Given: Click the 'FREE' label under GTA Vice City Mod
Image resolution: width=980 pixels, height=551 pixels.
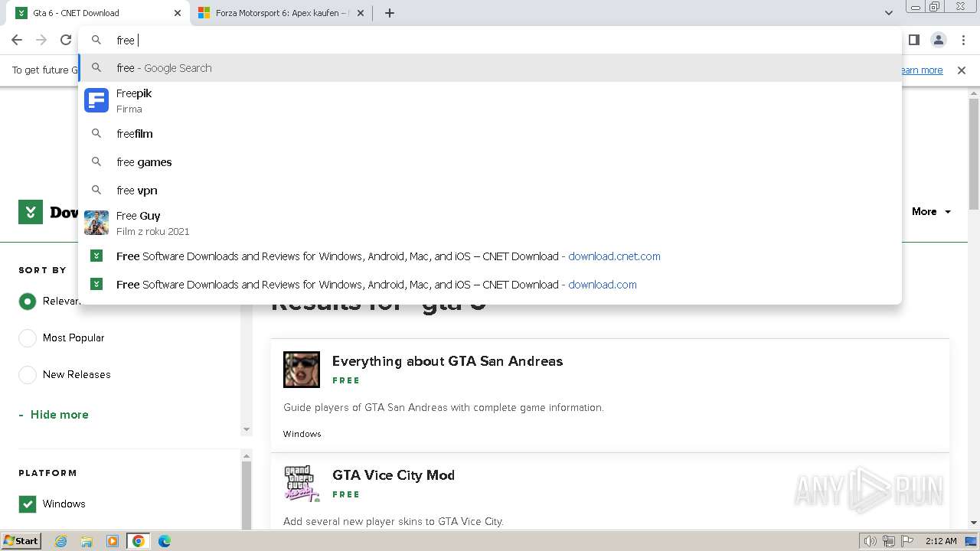Looking at the screenshot, I should coord(346,494).
